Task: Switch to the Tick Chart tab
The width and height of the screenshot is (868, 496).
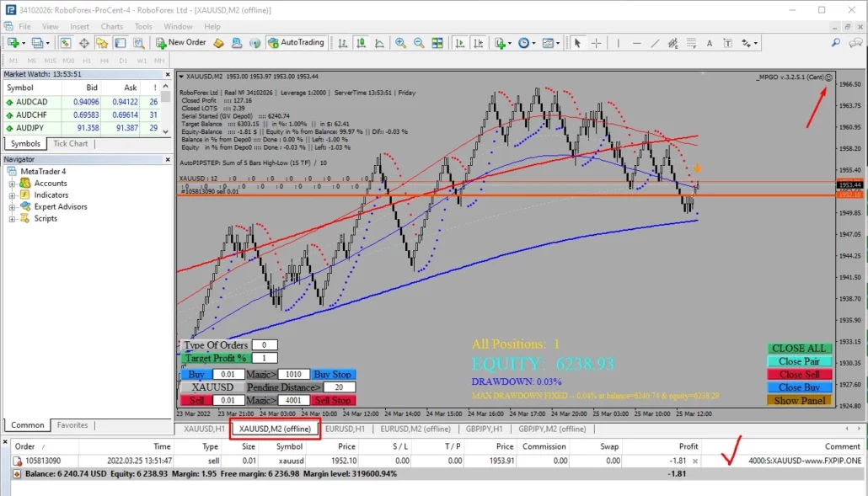Action: [70, 144]
